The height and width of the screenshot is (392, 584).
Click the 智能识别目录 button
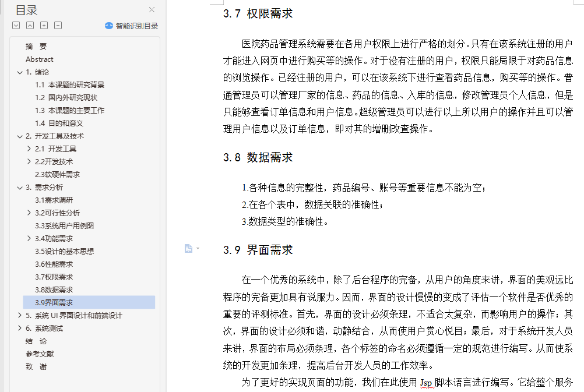click(x=132, y=26)
